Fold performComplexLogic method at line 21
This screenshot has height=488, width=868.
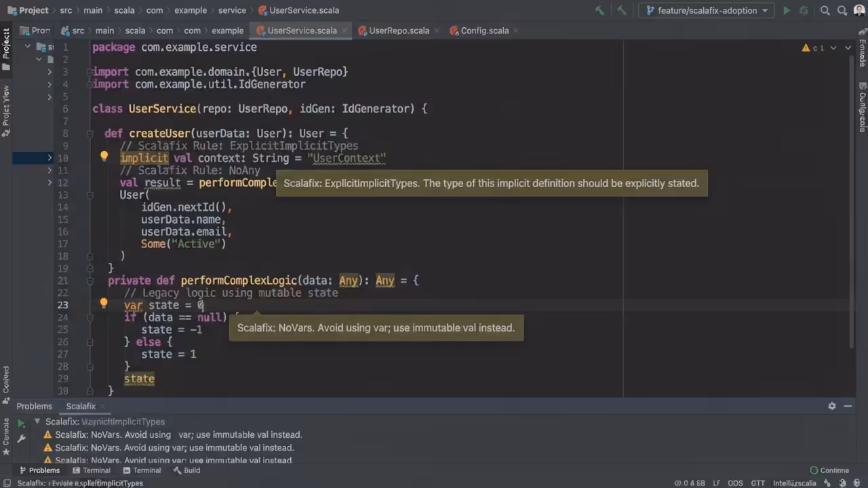click(x=90, y=281)
